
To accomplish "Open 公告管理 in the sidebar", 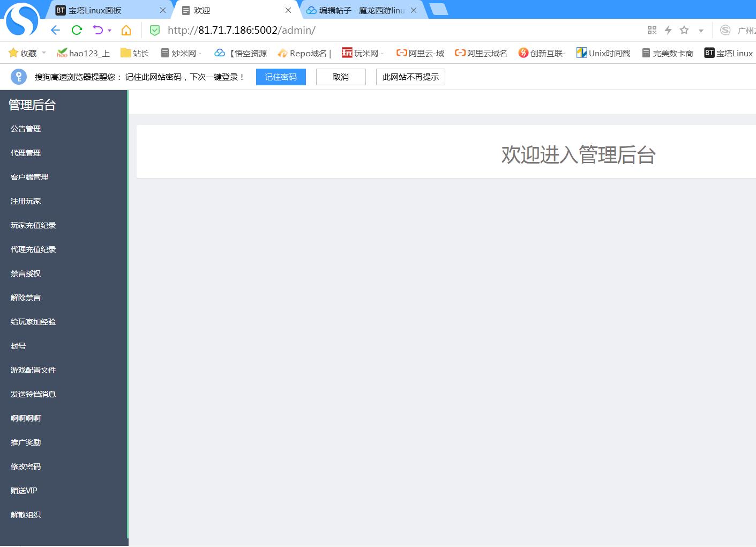I will pyautogui.click(x=26, y=129).
